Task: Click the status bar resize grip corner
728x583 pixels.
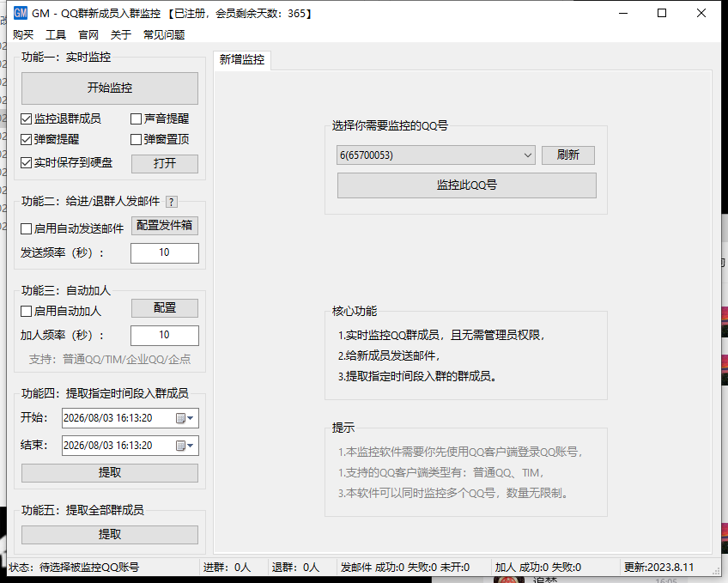Action: [715, 570]
